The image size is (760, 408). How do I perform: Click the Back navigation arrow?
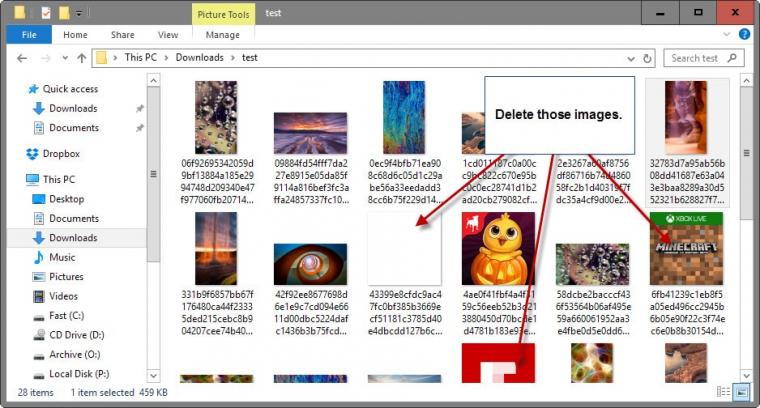[x=22, y=58]
